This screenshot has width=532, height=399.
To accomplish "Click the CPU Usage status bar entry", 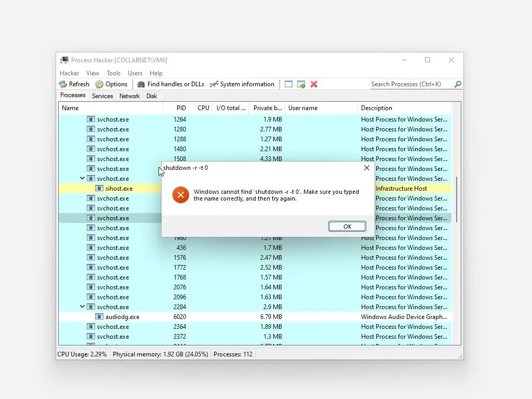I will 82,354.
